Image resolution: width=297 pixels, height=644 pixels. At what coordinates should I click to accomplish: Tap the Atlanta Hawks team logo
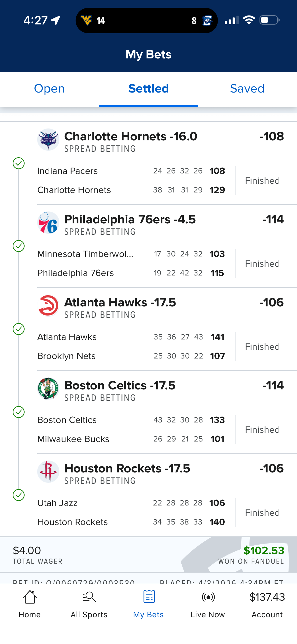point(48,306)
